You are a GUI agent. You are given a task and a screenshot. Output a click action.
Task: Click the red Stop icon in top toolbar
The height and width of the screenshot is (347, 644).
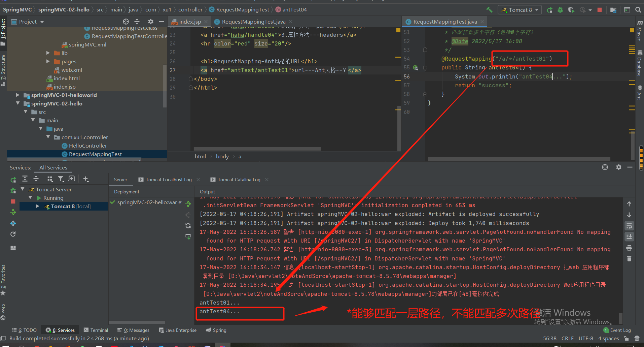[x=599, y=10]
